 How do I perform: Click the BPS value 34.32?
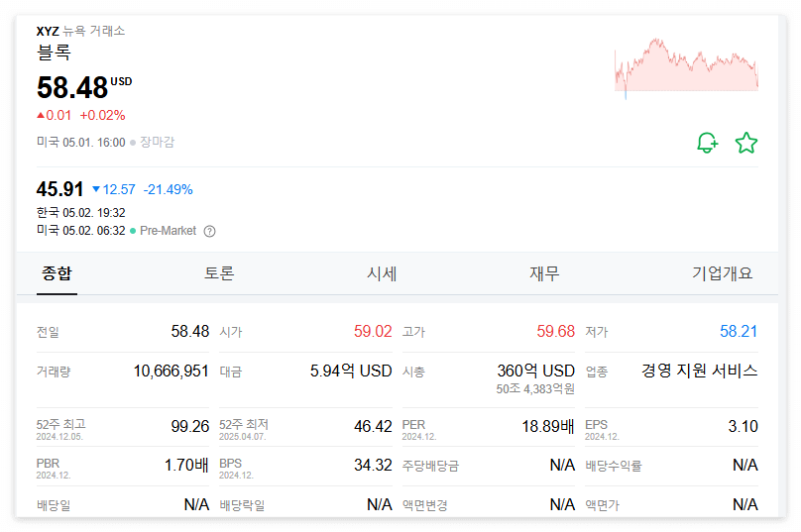(x=373, y=466)
